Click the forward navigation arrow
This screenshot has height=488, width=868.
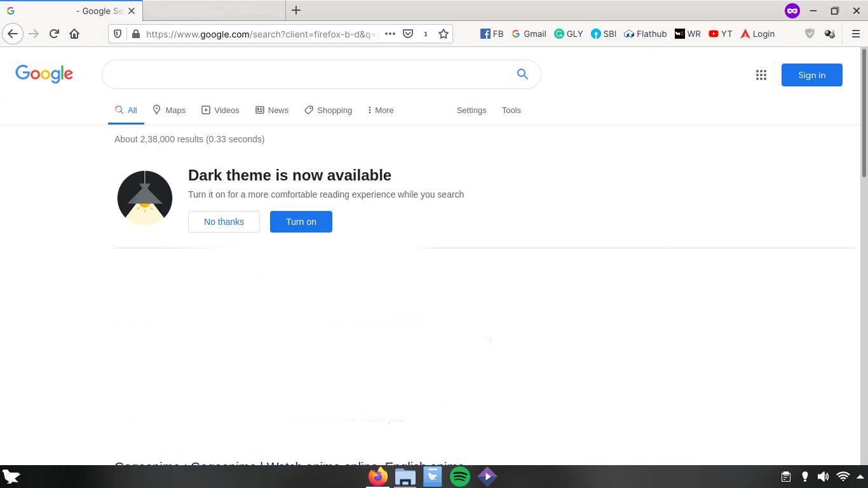(x=34, y=34)
